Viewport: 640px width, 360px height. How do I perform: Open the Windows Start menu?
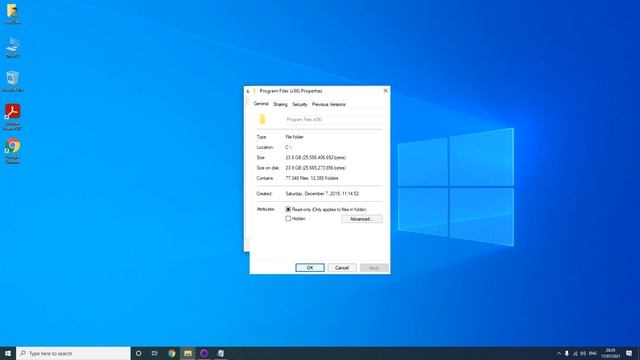8,353
